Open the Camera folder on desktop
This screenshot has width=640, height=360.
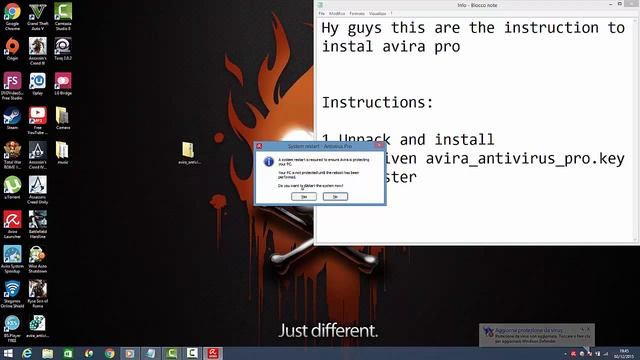[x=63, y=118]
